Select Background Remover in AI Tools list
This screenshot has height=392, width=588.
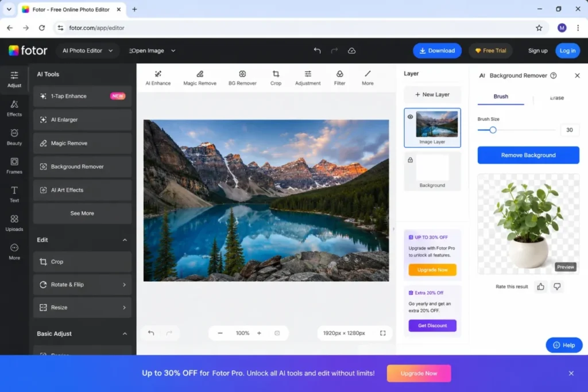pyautogui.click(x=82, y=166)
